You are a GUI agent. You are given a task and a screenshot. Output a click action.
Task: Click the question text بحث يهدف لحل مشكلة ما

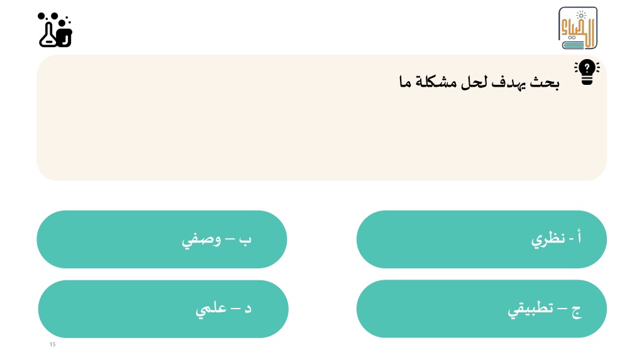[x=479, y=82]
